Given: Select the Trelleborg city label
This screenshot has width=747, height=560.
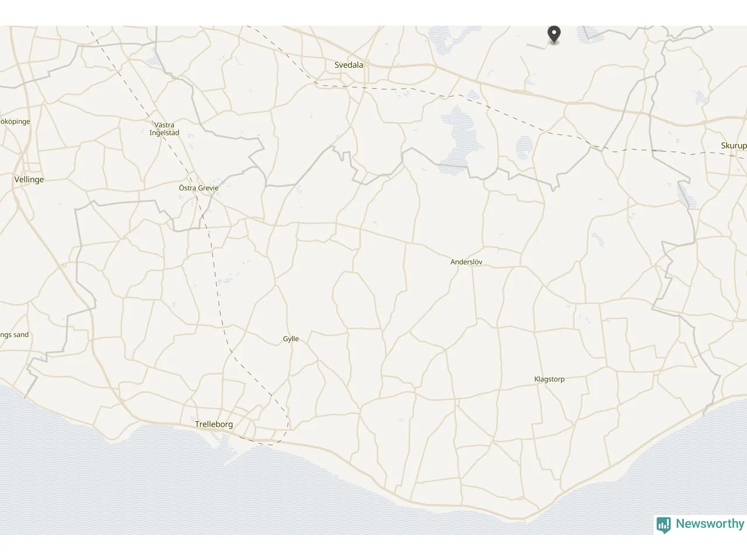Looking at the screenshot, I should click(214, 424).
